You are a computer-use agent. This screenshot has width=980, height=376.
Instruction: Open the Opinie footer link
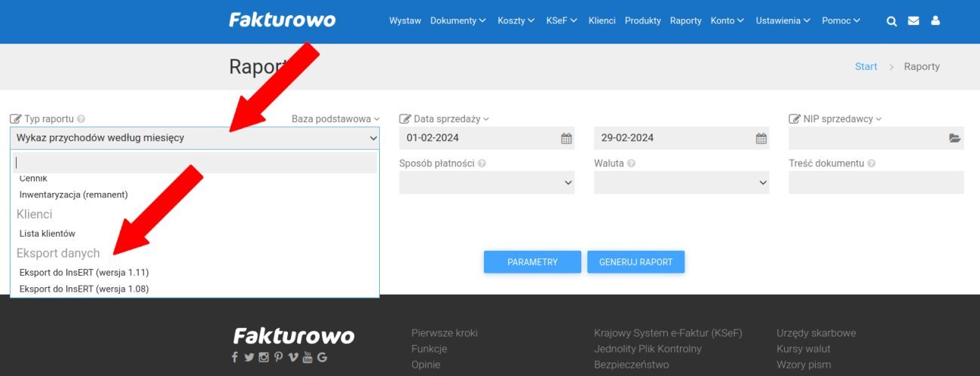[426, 365]
